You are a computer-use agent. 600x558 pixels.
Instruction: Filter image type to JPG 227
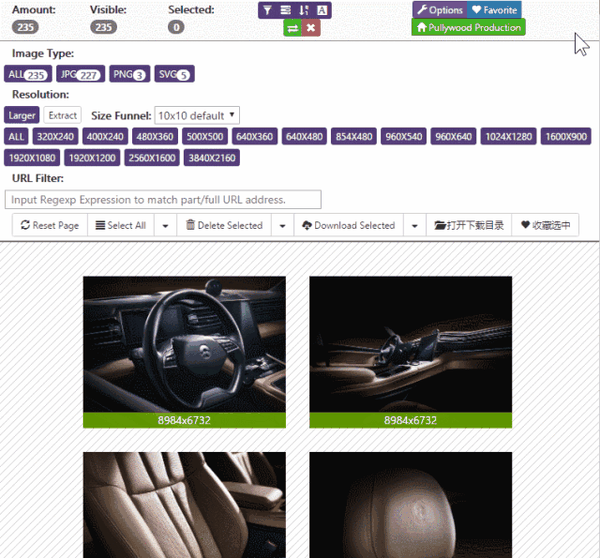point(80,74)
